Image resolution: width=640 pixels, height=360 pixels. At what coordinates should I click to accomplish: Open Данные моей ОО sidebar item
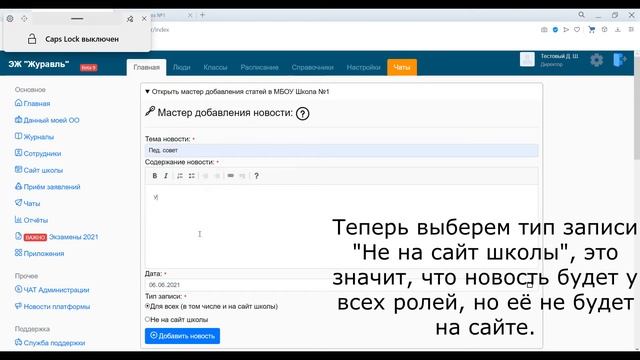coord(47,120)
